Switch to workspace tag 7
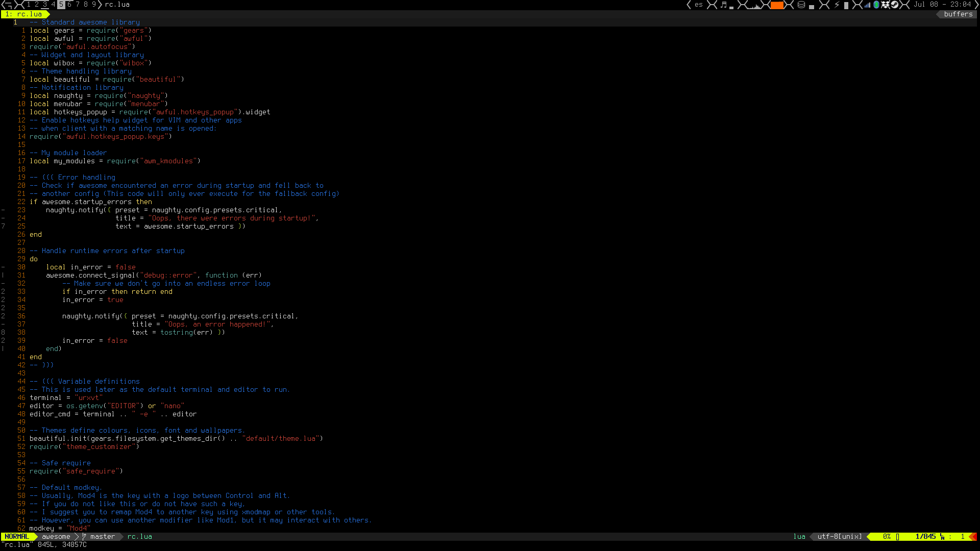This screenshot has width=980, height=551. [78, 5]
